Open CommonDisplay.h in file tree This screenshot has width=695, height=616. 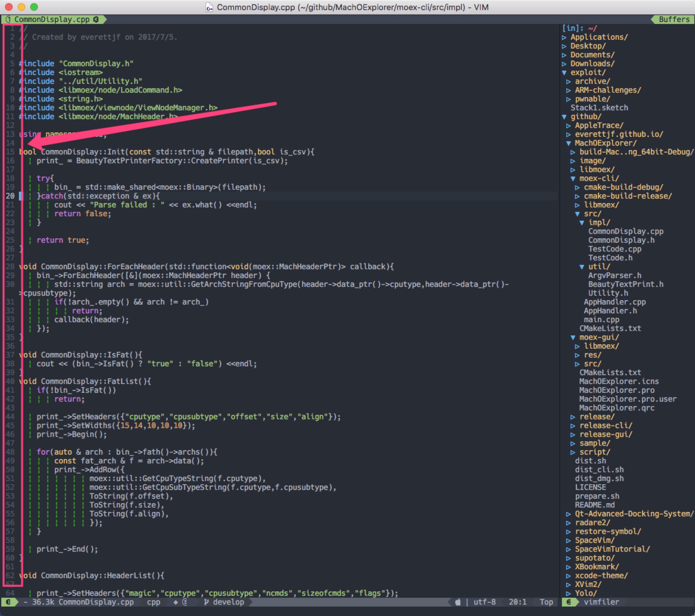pos(621,240)
